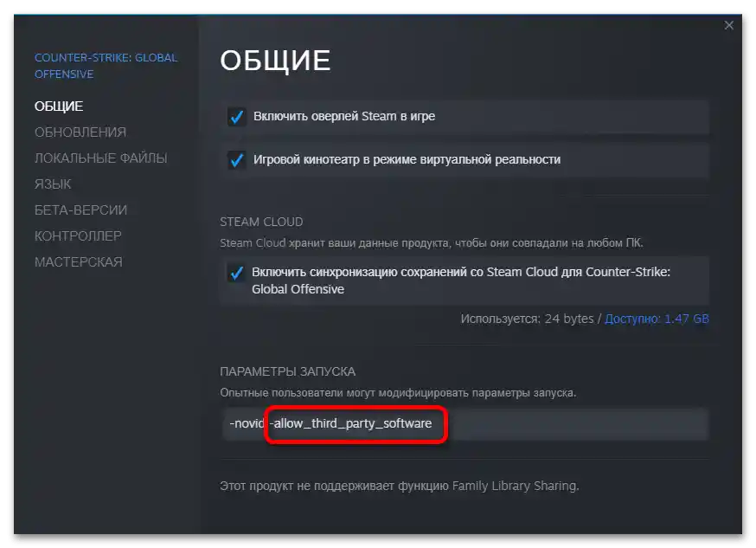Viewport: 756px width, 548px height.
Task: Click the Доступно: 1.47 GB link
Action: pyautogui.click(x=657, y=319)
